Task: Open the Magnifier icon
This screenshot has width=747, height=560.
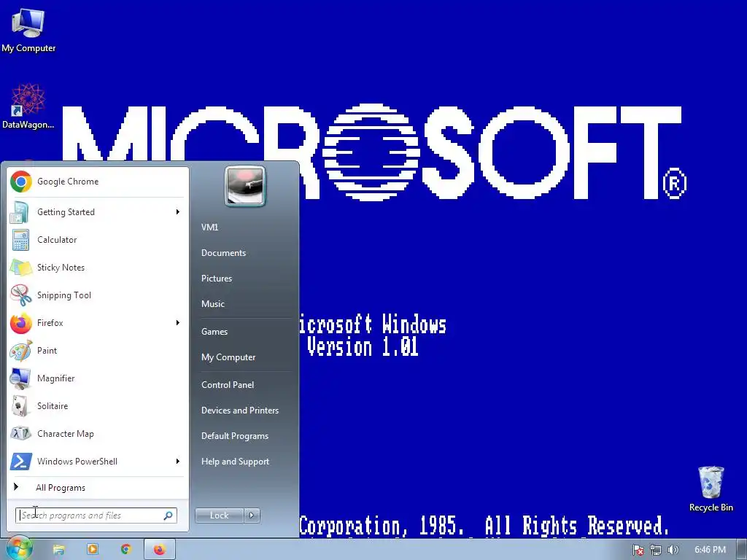Action: 20,378
